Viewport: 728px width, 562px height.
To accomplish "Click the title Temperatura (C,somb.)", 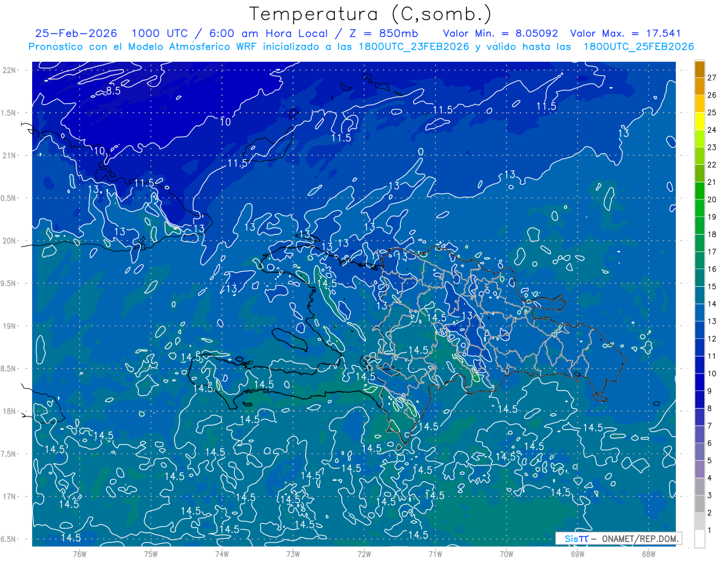I will point(371,15).
